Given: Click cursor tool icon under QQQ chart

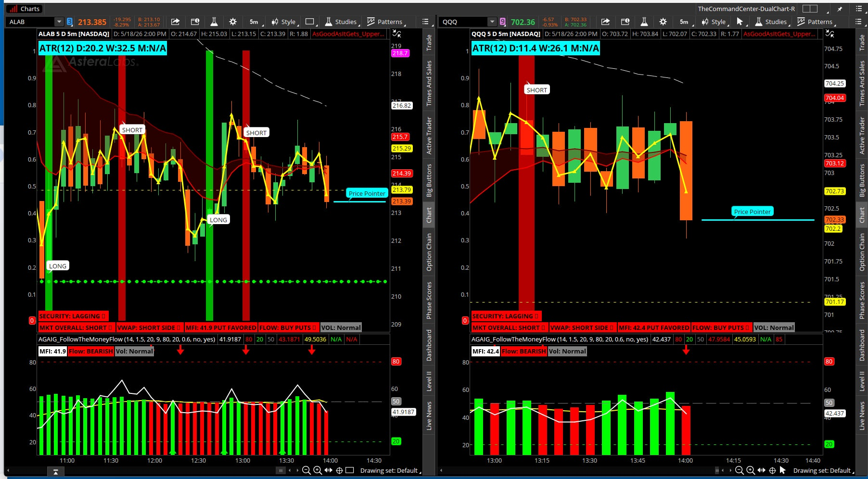Looking at the screenshot, I should pyautogui.click(x=783, y=470).
